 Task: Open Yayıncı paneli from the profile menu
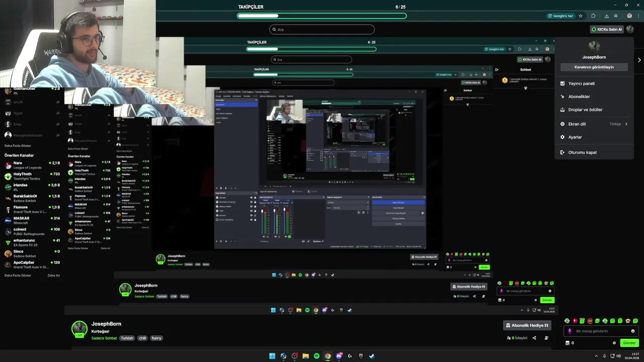[x=594, y=83]
